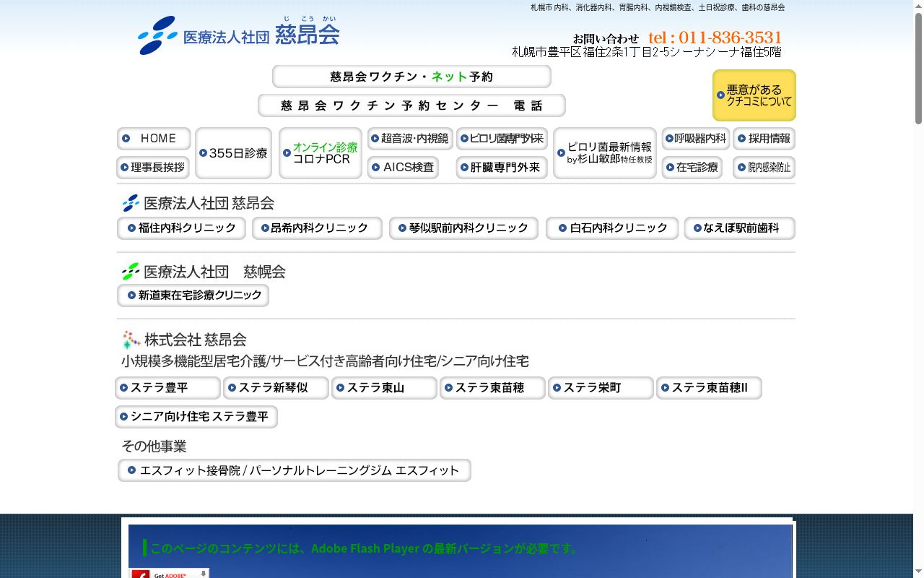Open ステラ栄町 facility link

tap(601, 388)
